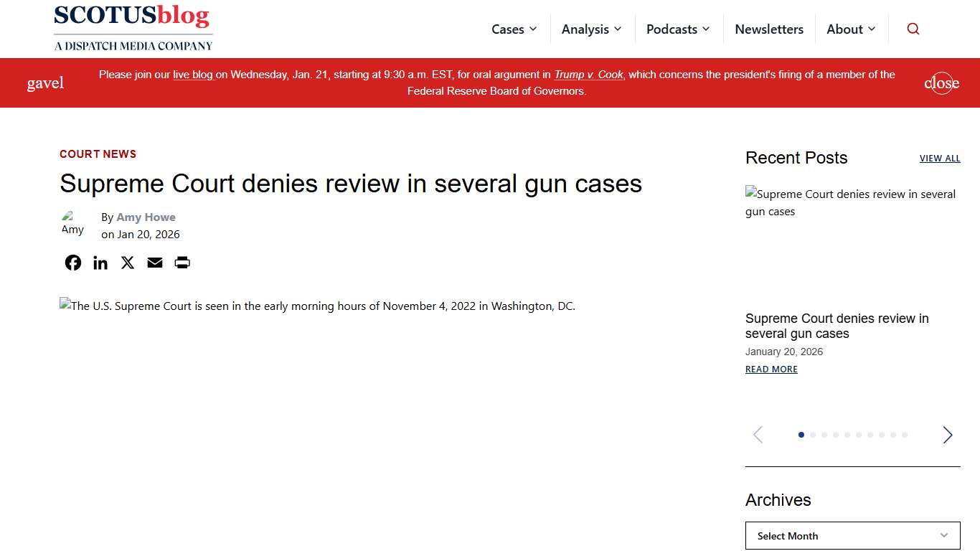This screenshot has width=980, height=551.
Task: Open the search magnifier icon
Action: pos(913,29)
